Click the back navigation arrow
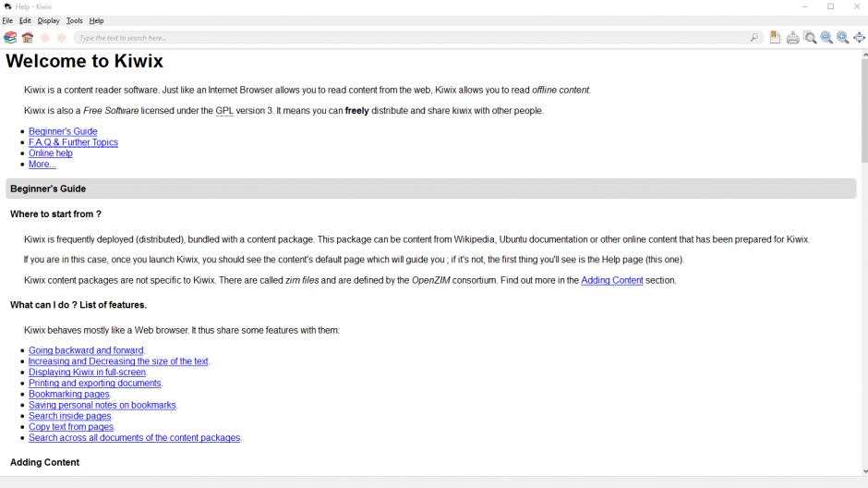The width and height of the screenshot is (868, 488). (x=45, y=38)
